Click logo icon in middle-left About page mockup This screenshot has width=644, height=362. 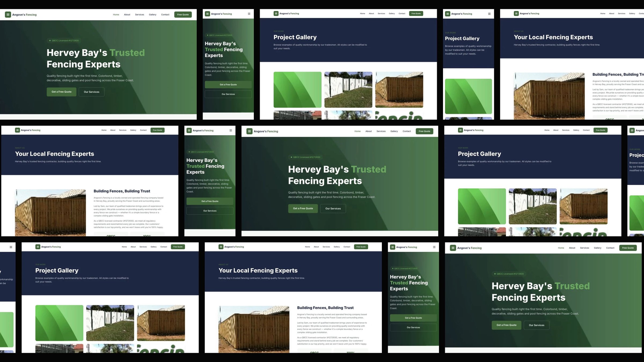[17, 130]
